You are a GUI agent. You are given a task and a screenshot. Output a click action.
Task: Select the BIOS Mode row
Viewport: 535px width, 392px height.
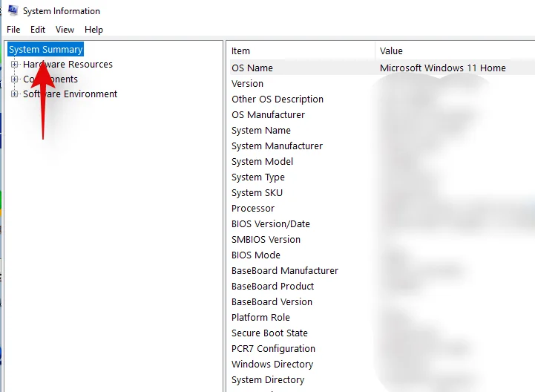[x=381, y=255]
